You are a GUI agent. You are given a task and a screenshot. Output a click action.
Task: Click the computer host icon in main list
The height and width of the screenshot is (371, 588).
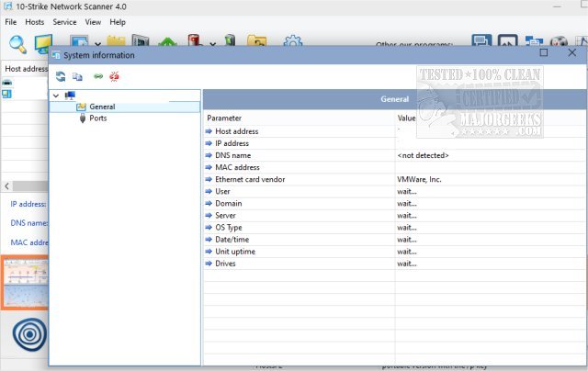pyautogui.click(x=6, y=94)
